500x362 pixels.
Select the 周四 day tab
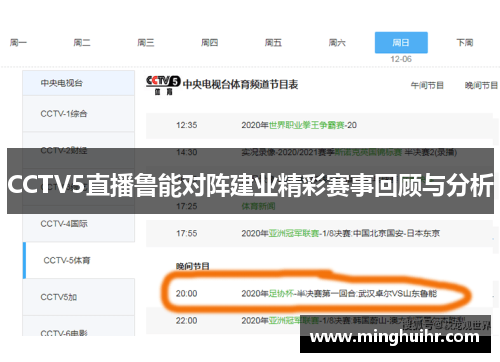pos(209,43)
